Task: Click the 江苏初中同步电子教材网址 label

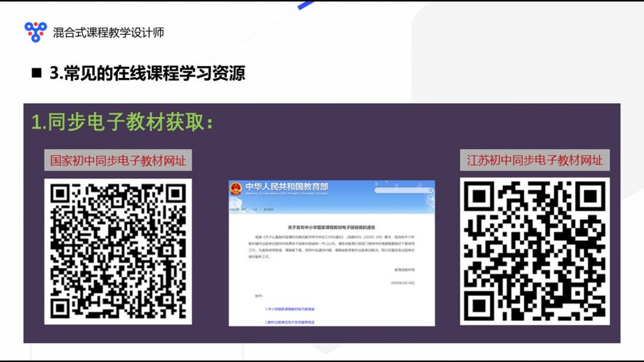Action: point(534,160)
